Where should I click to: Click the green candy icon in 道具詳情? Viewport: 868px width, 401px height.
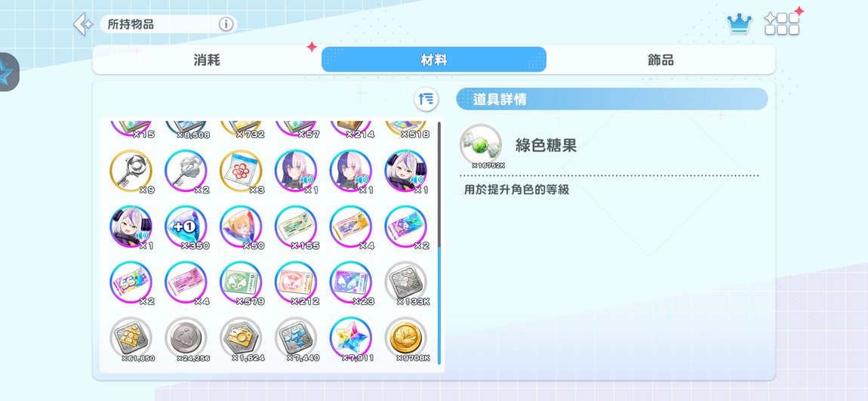point(481,145)
